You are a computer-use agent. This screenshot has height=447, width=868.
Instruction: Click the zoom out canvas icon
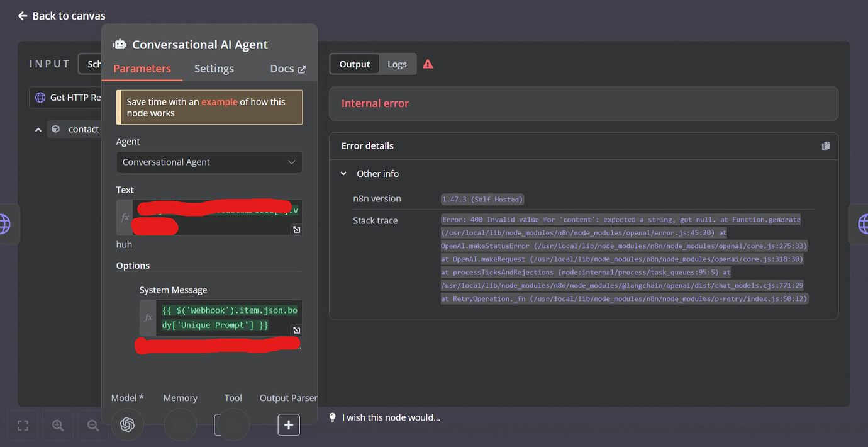pyautogui.click(x=92, y=425)
